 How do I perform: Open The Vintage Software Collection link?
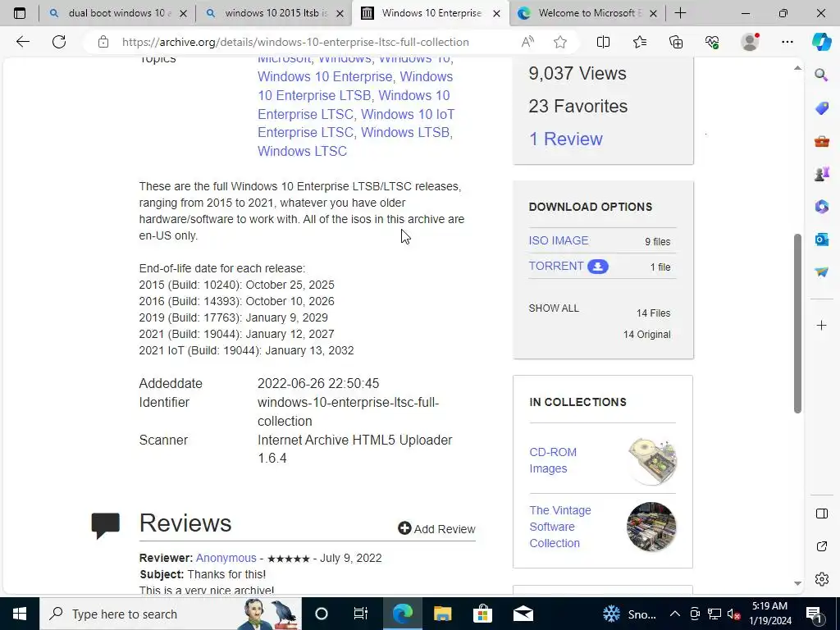coord(560,527)
